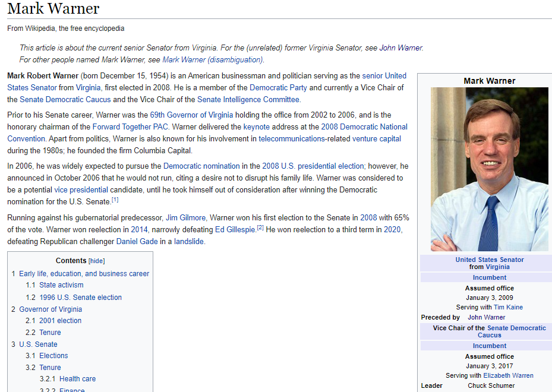Open Forward Together PAC link
Screen dimensions: 552x392
(x=130, y=127)
